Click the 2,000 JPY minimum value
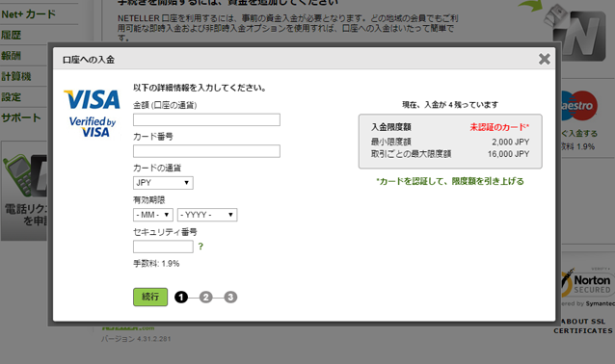This screenshot has height=364, width=615. coord(511,143)
